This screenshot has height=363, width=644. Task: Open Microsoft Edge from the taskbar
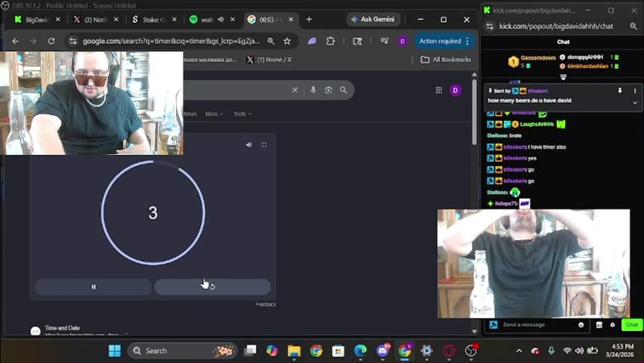360,351
